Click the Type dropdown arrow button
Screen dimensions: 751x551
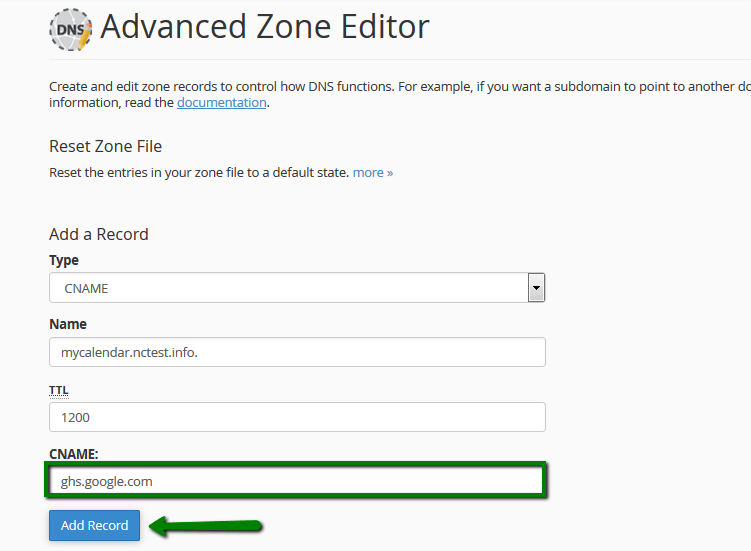536,288
